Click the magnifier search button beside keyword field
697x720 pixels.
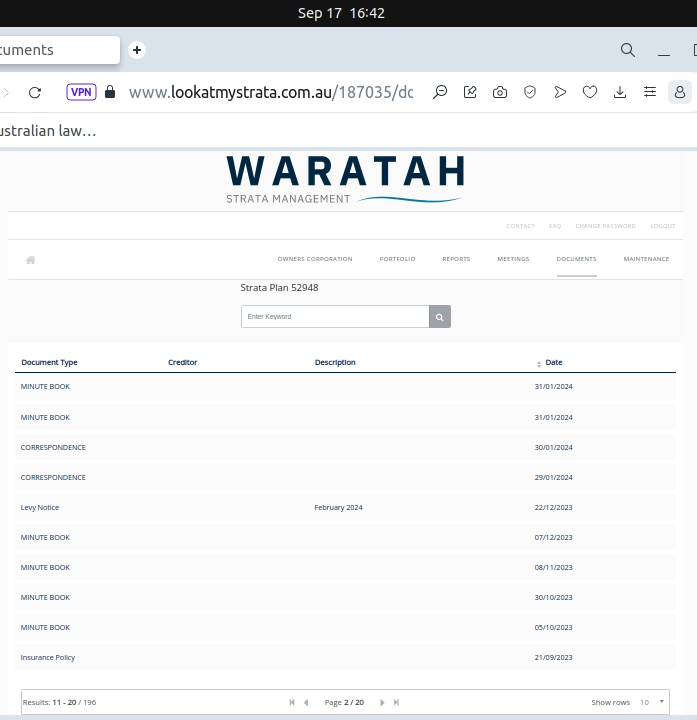[x=440, y=317]
